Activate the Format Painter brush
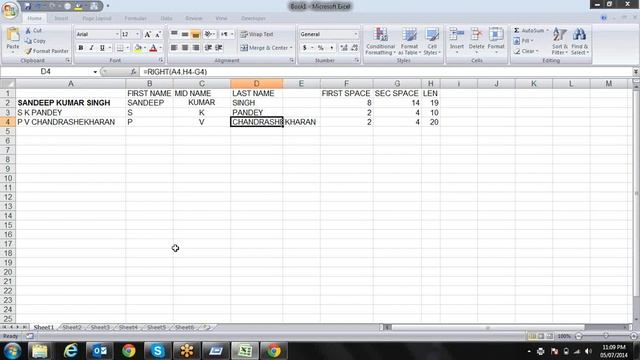The width and height of the screenshot is (640, 360). click(x=47, y=51)
